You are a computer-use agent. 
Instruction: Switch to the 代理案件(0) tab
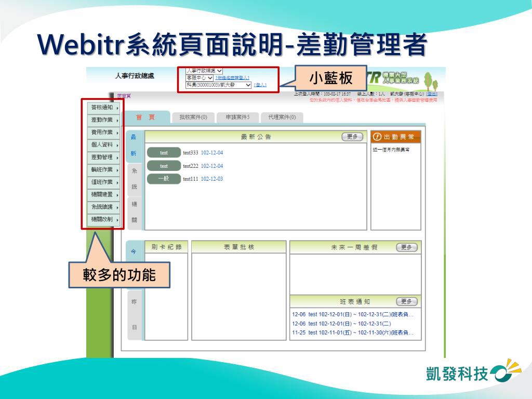tap(282, 117)
